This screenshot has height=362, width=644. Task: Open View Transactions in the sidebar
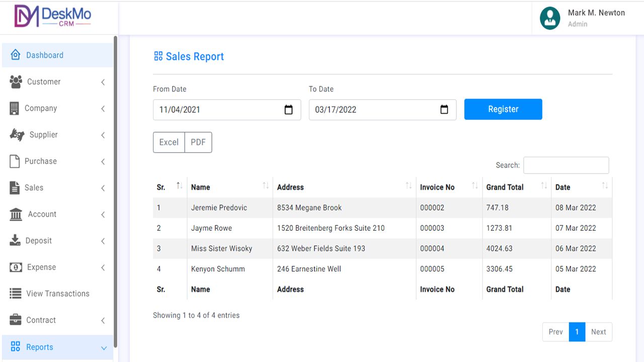coord(57,294)
